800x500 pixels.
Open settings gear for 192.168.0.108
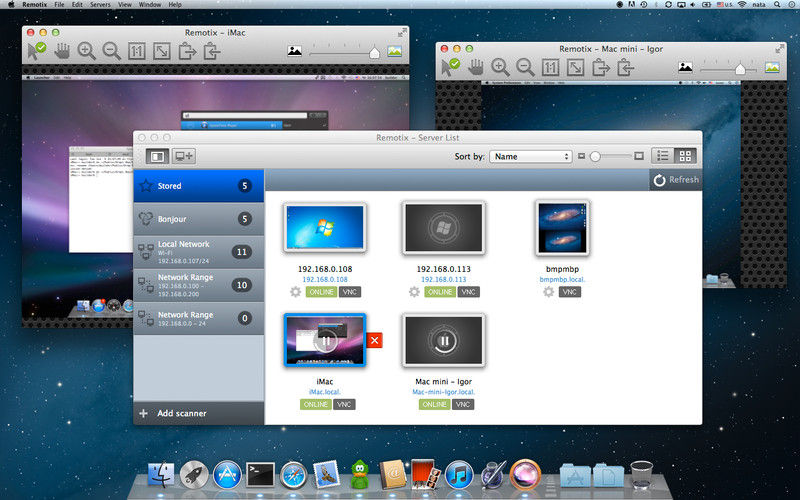click(295, 292)
